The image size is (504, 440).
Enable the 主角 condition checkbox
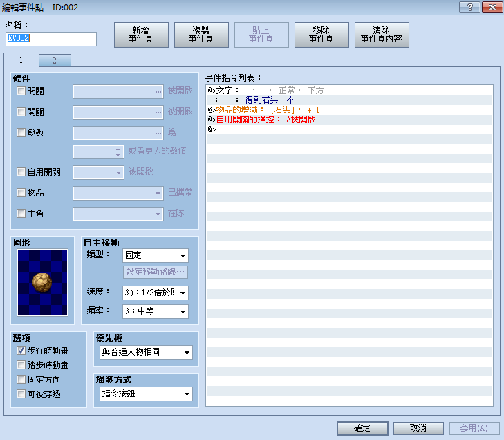[x=21, y=213]
